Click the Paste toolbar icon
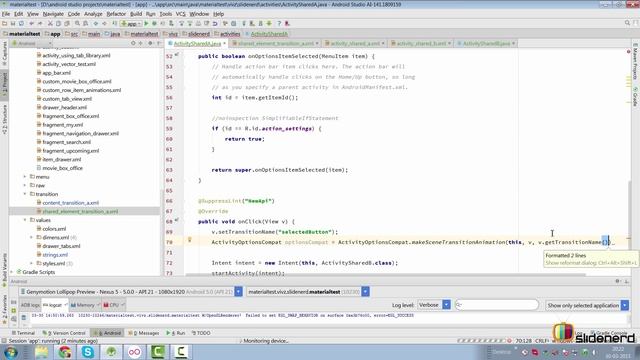The image size is (640, 360). tap(67, 24)
